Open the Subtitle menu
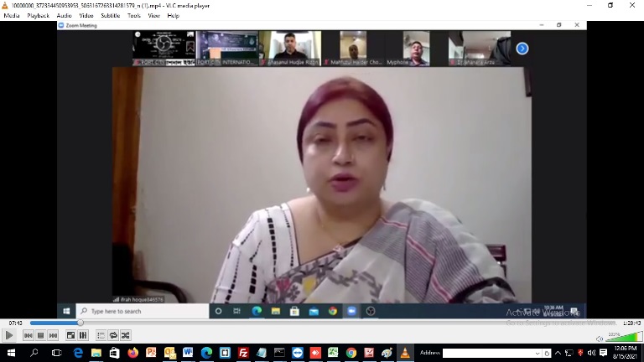This screenshot has height=362, width=644. coord(111,16)
